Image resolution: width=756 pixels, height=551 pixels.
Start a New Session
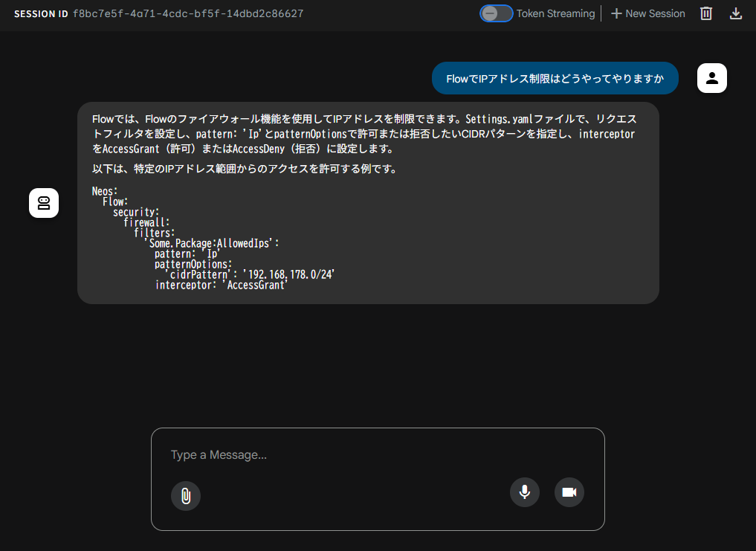click(x=648, y=13)
